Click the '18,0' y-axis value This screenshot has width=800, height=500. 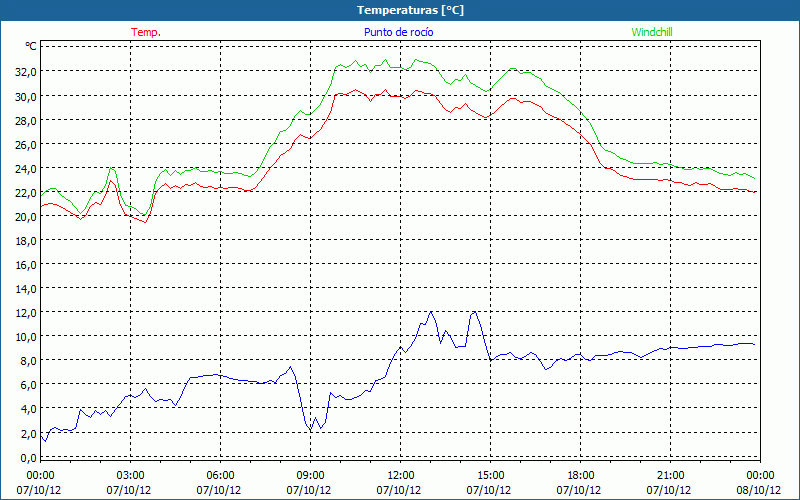pos(26,240)
